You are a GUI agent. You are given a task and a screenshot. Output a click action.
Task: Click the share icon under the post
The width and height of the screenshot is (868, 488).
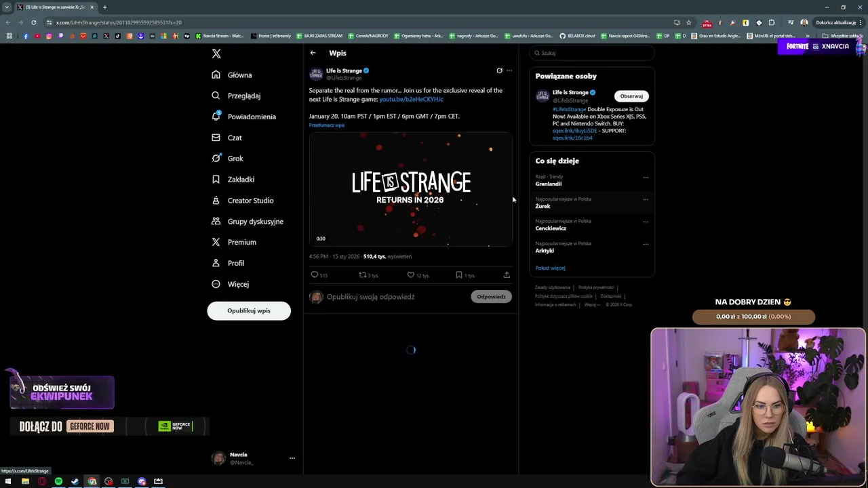pyautogui.click(x=507, y=275)
